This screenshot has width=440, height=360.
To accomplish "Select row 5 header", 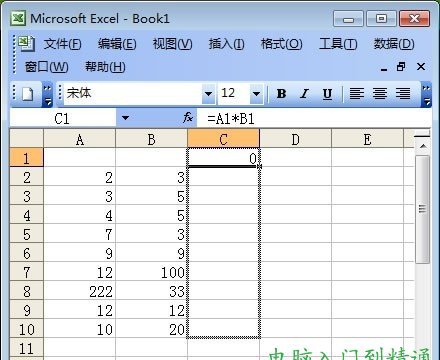I will click(26, 234).
